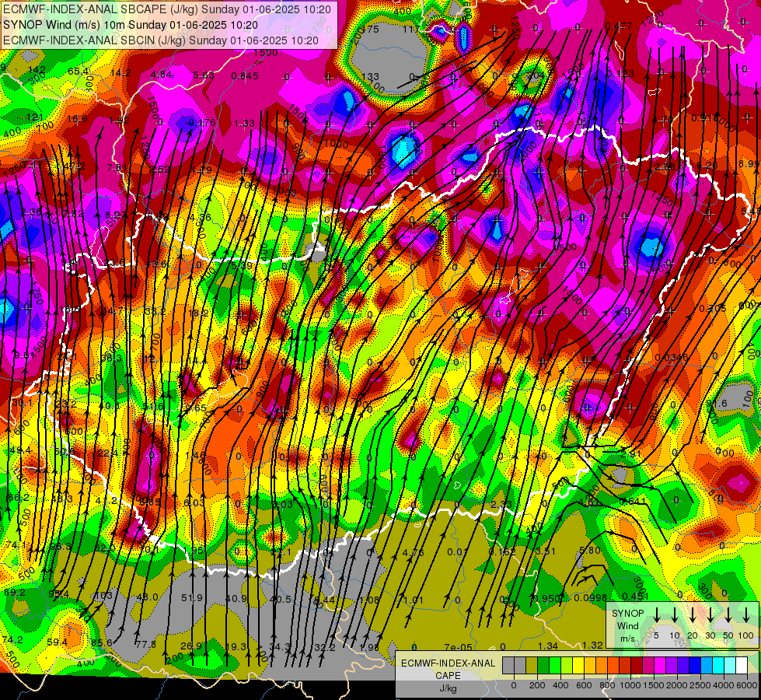Click the map value '8.99'
This screenshot has width=761, height=700.
pyautogui.click(x=749, y=163)
